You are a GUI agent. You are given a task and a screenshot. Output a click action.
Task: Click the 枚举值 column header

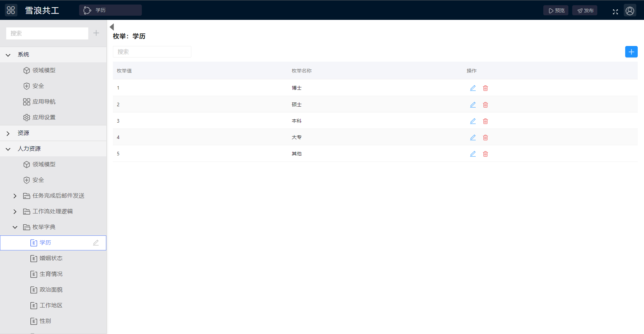pyautogui.click(x=124, y=71)
